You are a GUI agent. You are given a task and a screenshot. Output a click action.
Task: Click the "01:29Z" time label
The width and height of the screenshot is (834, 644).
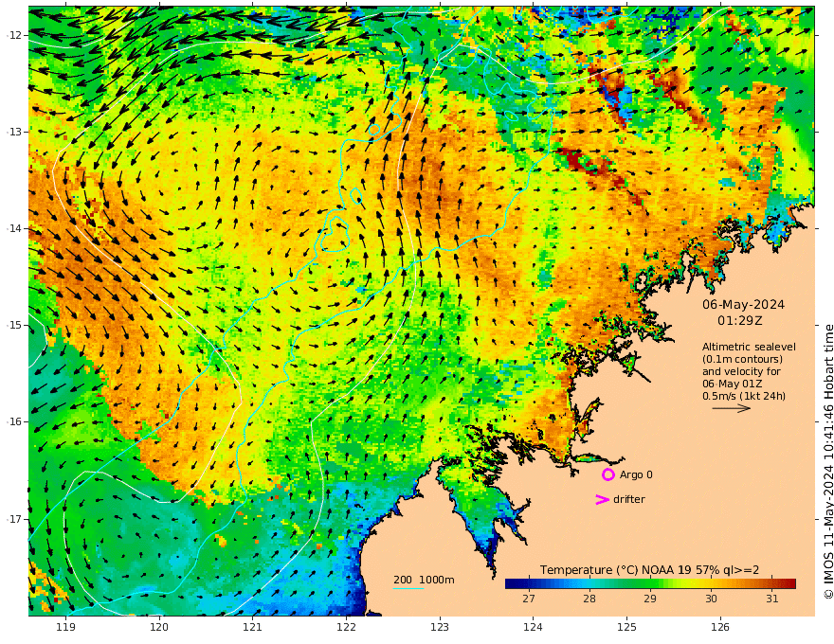[x=740, y=321]
